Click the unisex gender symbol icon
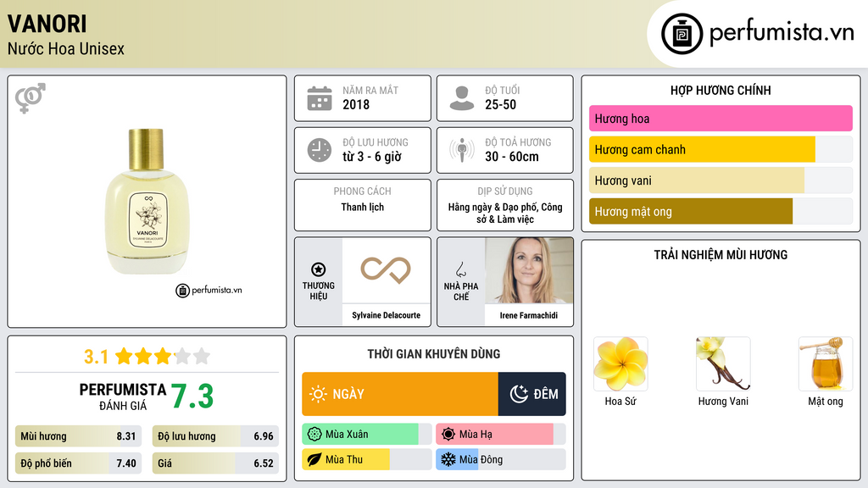Image resolution: width=868 pixels, height=488 pixels. click(x=30, y=98)
